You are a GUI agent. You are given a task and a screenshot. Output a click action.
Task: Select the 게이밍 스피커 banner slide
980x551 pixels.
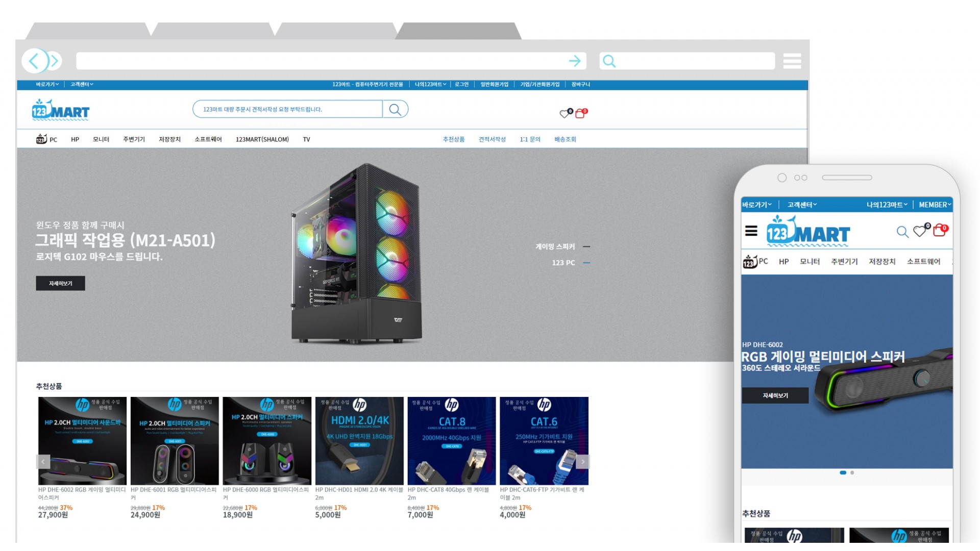(562, 246)
